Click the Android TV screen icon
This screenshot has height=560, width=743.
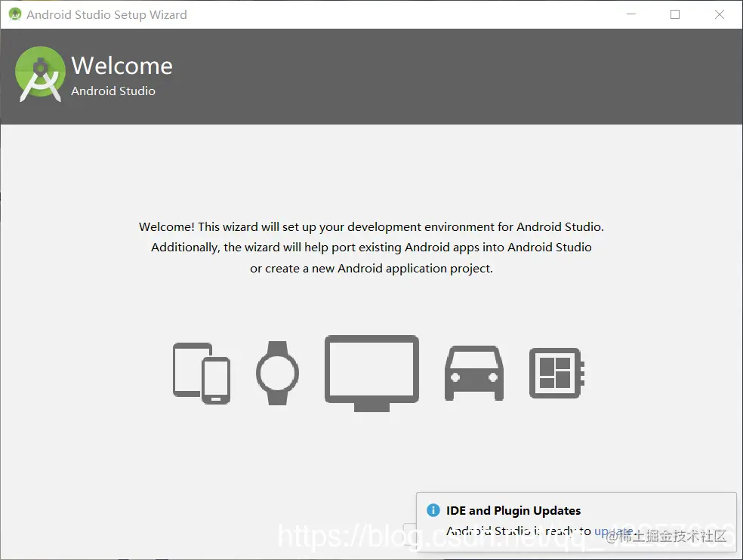(371, 374)
